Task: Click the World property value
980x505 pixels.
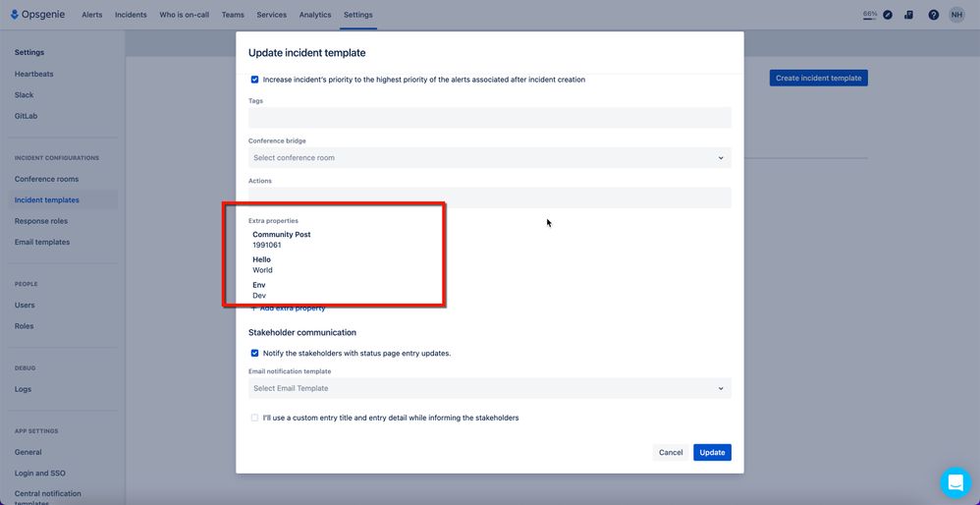Action: click(262, 270)
